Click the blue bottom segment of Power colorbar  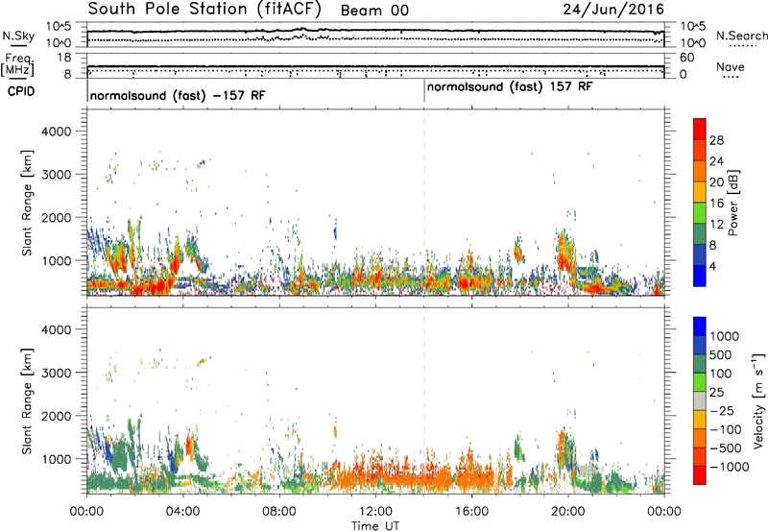coord(700,276)
